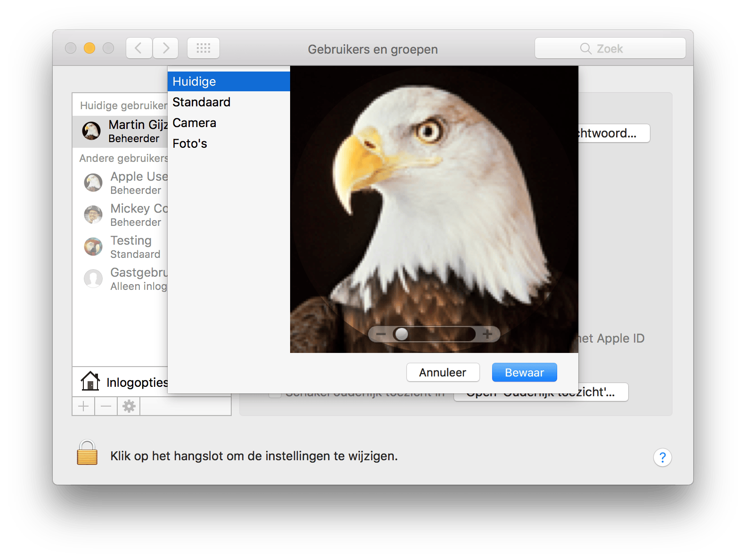This screenshot has height=560, width=746.
Task: Click the padlock icon to unlock settings
Action: point(87,453)
